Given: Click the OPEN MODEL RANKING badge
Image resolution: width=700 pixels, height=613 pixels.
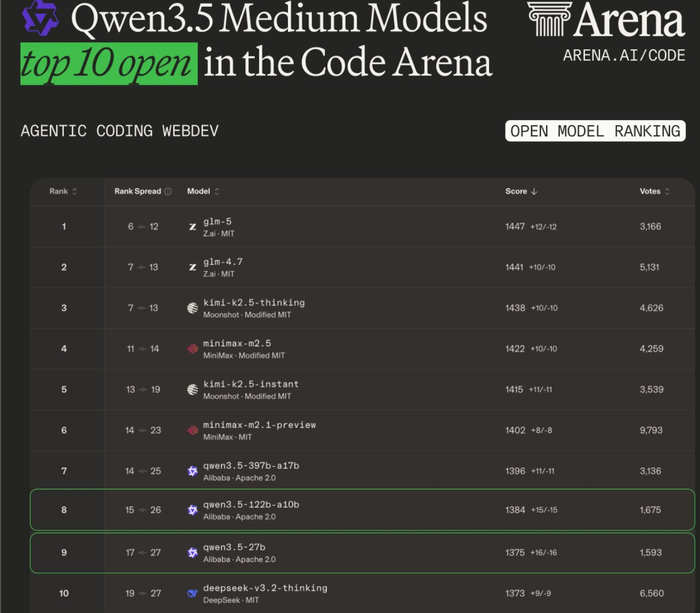Looking at the screenshot, I should [595, 131].
